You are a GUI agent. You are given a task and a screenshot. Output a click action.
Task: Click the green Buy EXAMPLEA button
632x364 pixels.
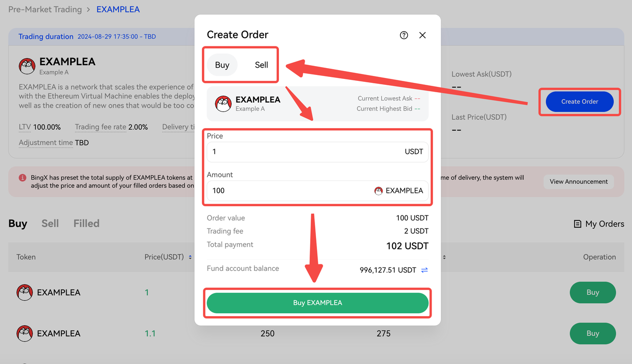pyautogui.click(x=317, y=303)
